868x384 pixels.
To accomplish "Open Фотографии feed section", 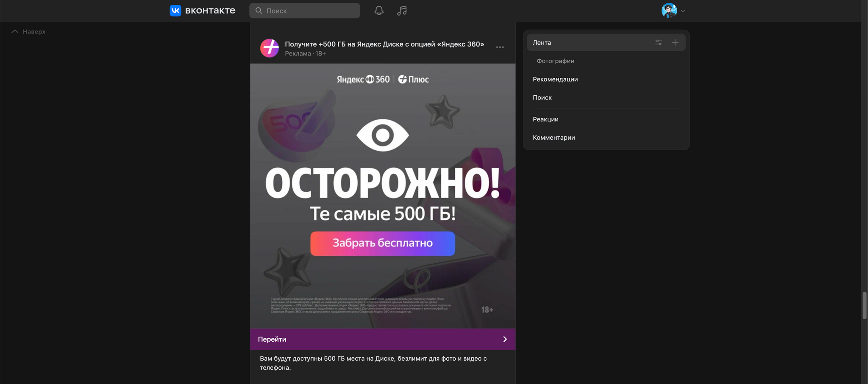I will [x=555, y=61].
